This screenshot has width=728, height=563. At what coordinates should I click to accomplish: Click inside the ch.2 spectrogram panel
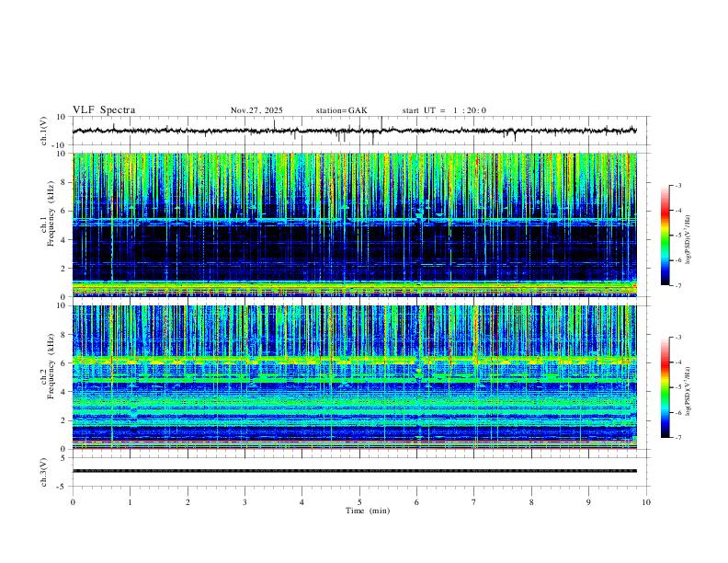coord(355,377)
